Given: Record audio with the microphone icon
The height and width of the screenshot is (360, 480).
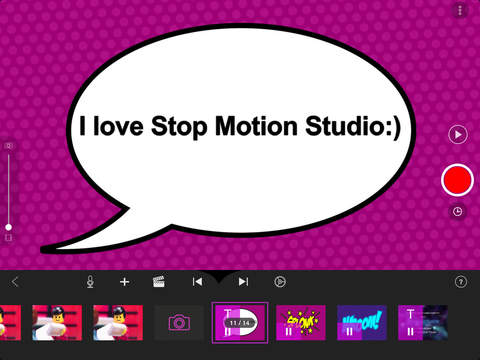Looking at the screenshot, I should 90,282.
